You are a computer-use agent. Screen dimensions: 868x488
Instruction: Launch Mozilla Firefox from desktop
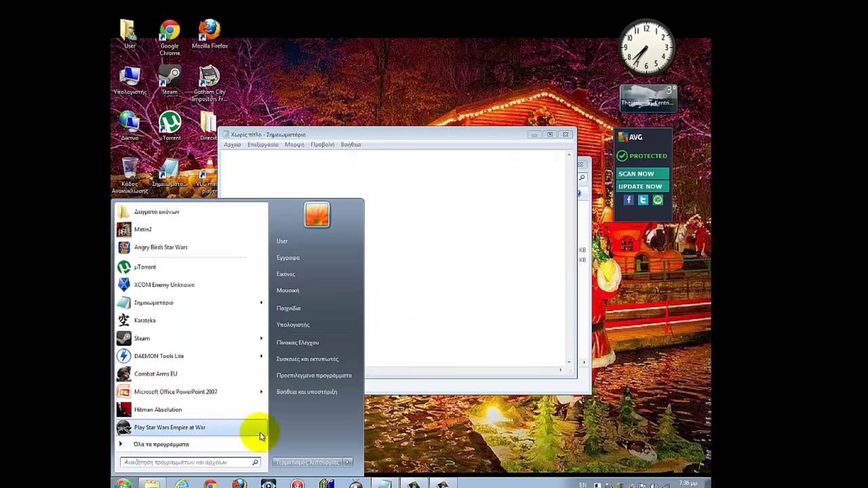pos(210,34)
